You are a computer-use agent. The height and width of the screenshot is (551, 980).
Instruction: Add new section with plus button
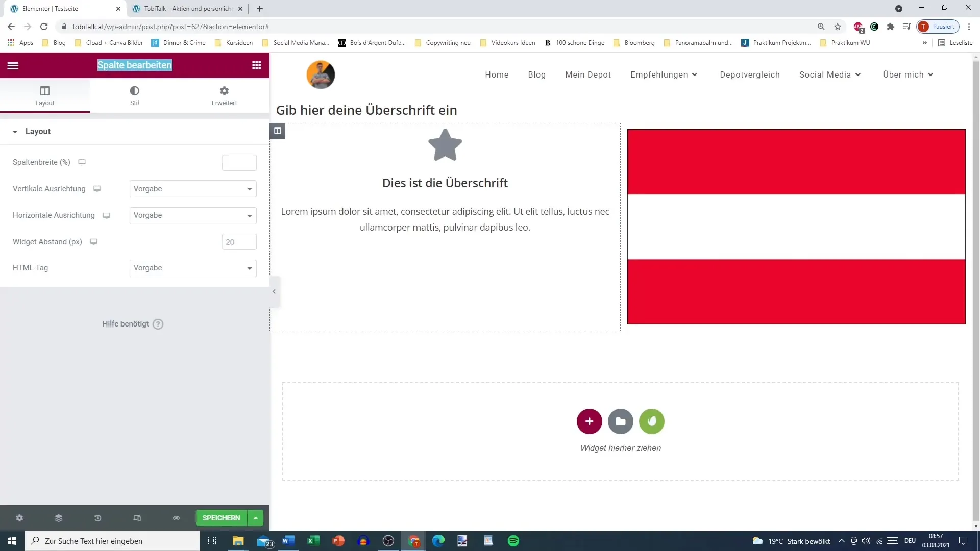[590, 421]
